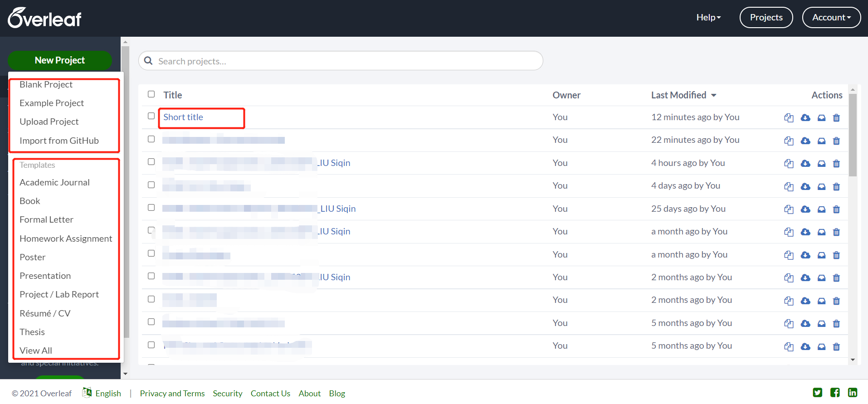Open the Help dropdown menu

pyautogui.click(x=708, y=18)
